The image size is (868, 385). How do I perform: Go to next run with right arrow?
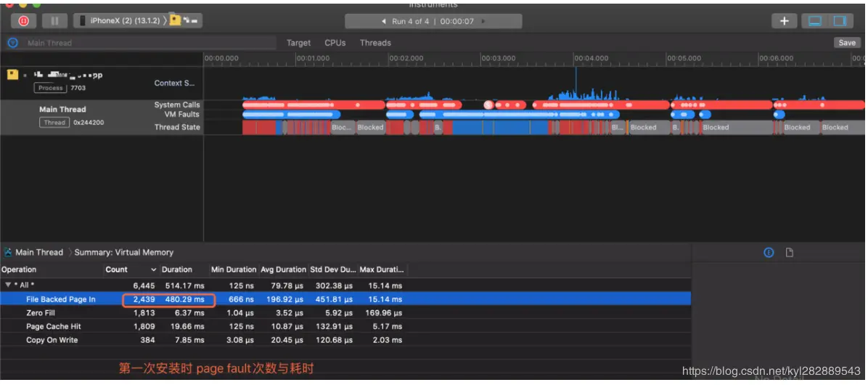tap(483, 21)
